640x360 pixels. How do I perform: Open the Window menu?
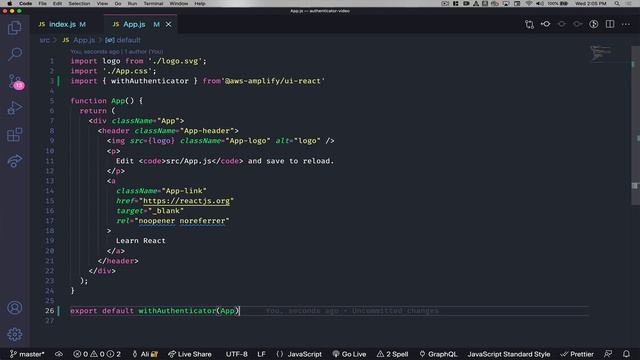[x=179, y=3]
